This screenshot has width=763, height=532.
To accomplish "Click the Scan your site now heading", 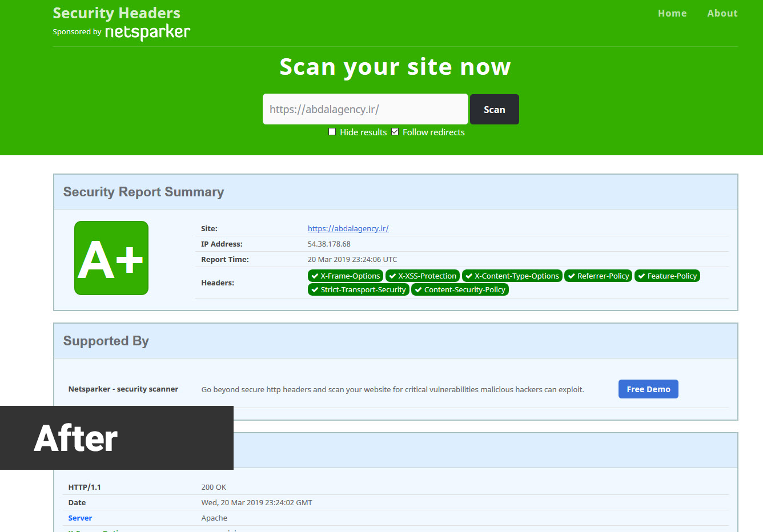I will pos(395,67).
